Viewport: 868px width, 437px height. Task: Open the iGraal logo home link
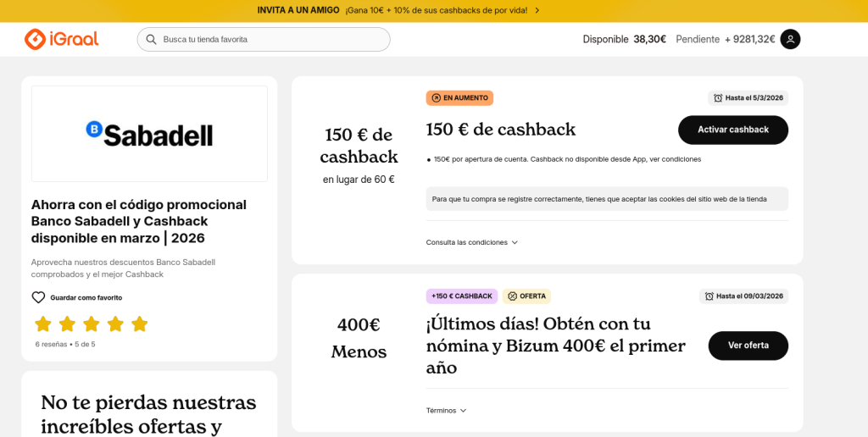pos(61,39)
